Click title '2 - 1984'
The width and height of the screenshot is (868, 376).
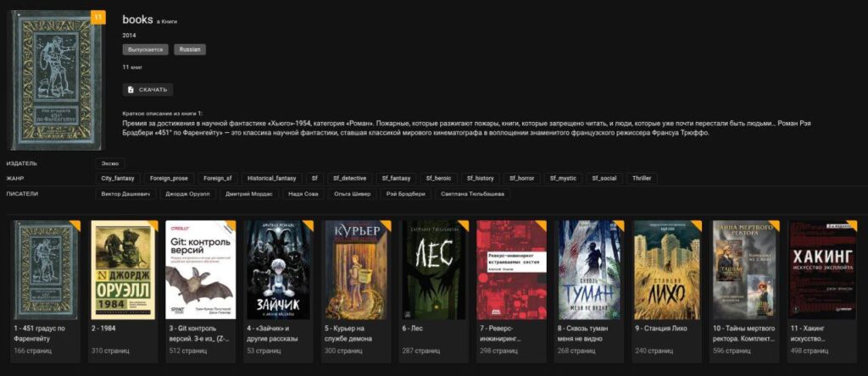click(103, 329)
